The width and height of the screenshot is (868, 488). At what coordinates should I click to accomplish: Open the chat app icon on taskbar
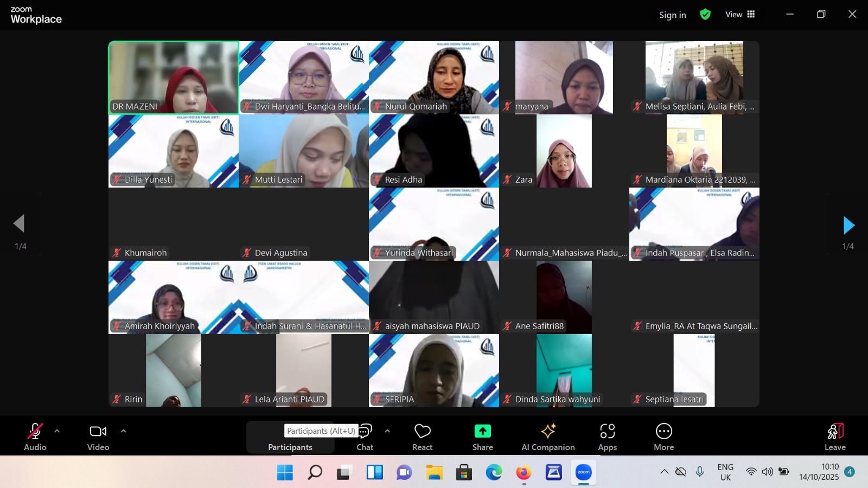(404, 472)
